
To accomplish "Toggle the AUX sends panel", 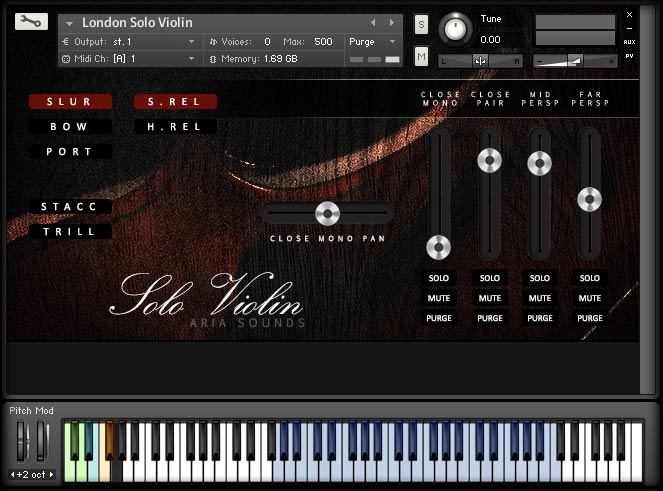I will click(629, 42).
